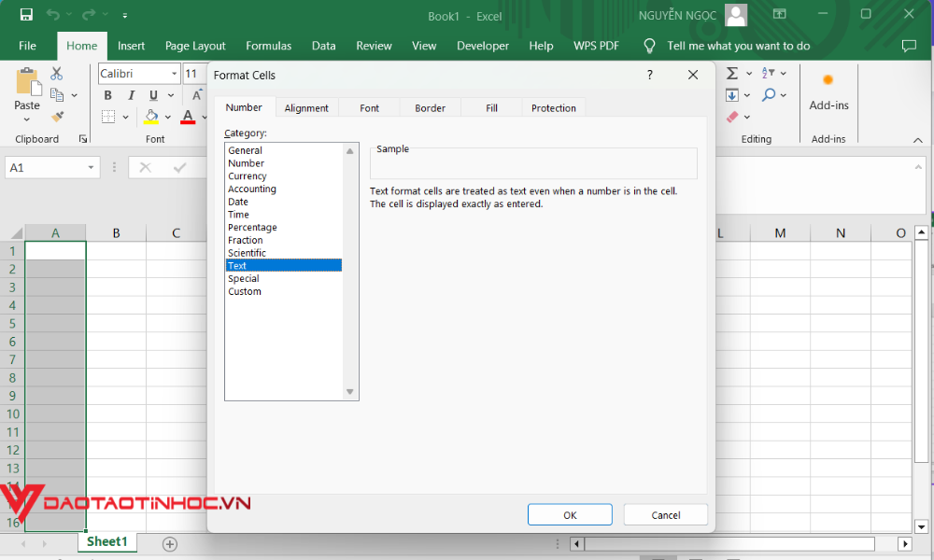Click the Increase Font Size icon
The height and width of the screenshot is (560, 934).
197,95
